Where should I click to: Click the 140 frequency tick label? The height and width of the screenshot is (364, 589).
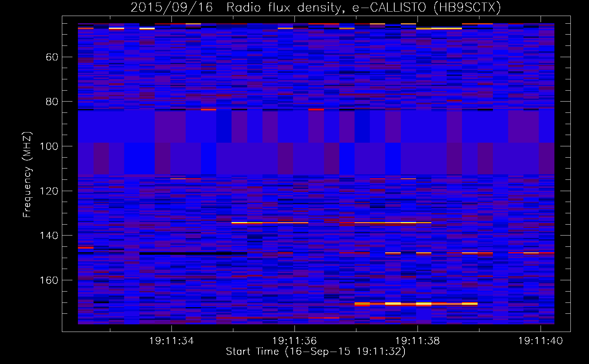coord(49,236)
